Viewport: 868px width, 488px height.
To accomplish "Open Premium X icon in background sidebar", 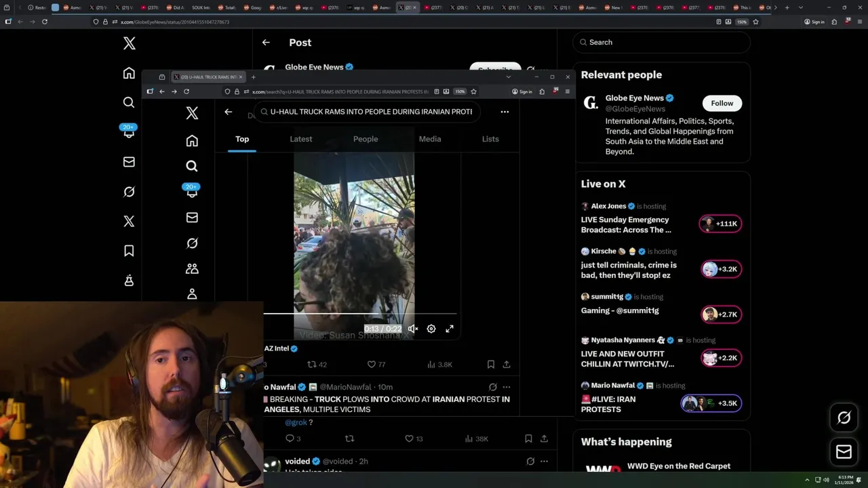I will coord(129,221).
